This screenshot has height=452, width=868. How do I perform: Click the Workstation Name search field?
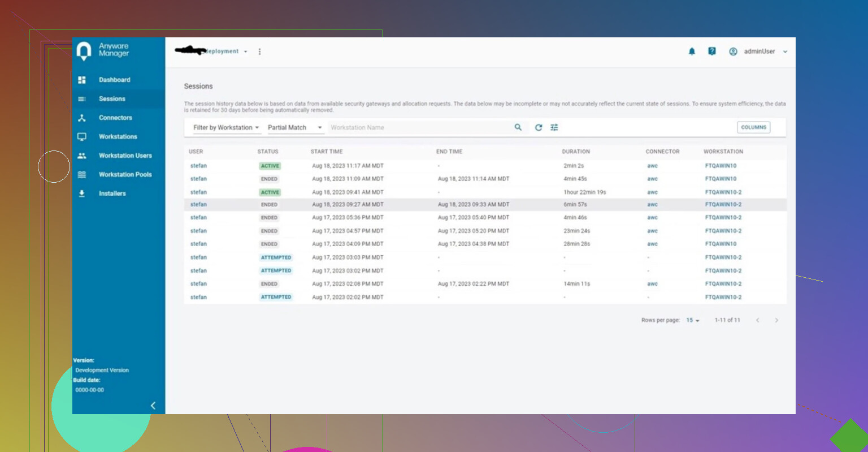[418, 128]
